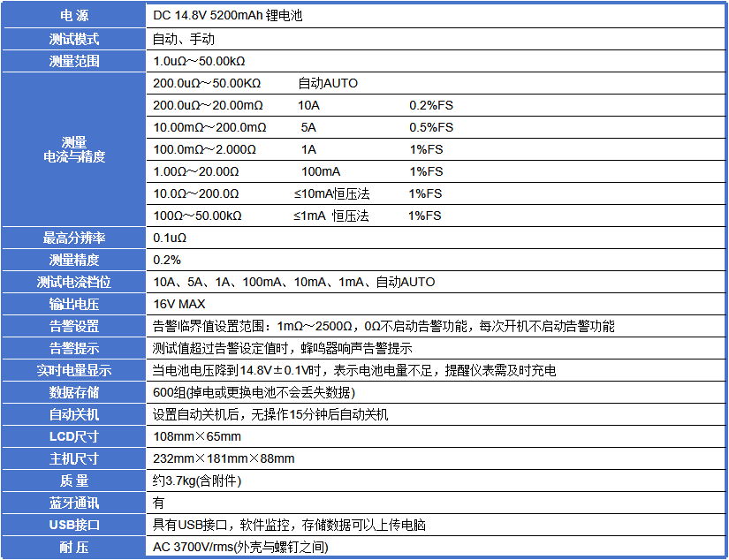The height and width of the screenshot is (560, 729).
Task: Select the 0.5%FS accuracy value
Action: (x=430, y=127)
